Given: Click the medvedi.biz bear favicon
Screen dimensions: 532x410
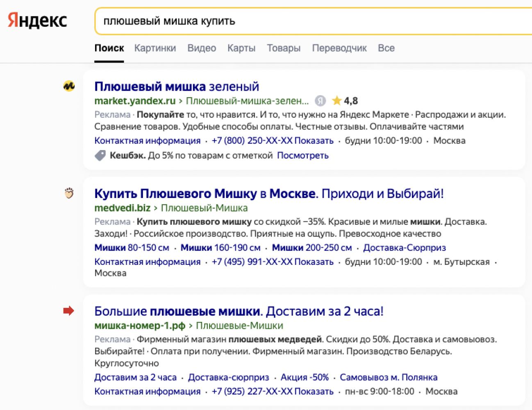Looking at the screenshot, I should (x=69, y=193).
